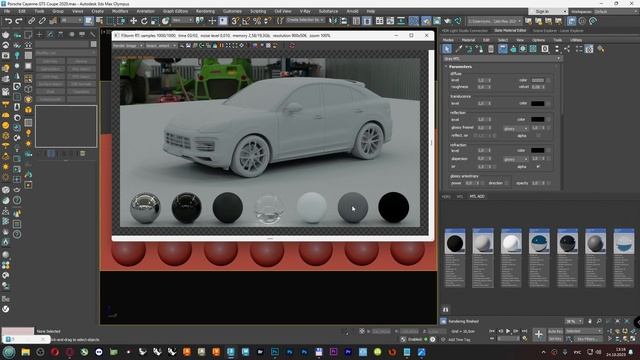Select the Link tool chain icon

click(31, 21)
